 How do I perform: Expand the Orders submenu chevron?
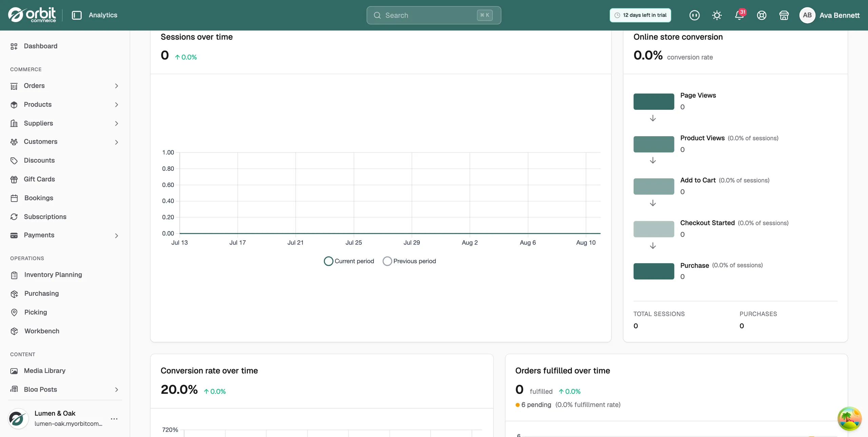pyautogui.click(x=116, y=86)
